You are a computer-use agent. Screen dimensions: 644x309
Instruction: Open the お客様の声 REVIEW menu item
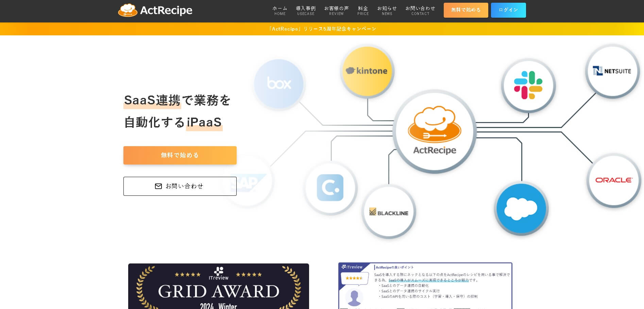[x=336, y=11]
